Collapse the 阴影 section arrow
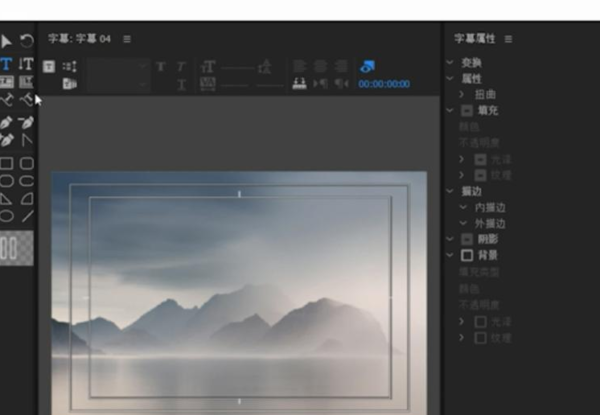600x415 pixels. click(x=450, y=239)
